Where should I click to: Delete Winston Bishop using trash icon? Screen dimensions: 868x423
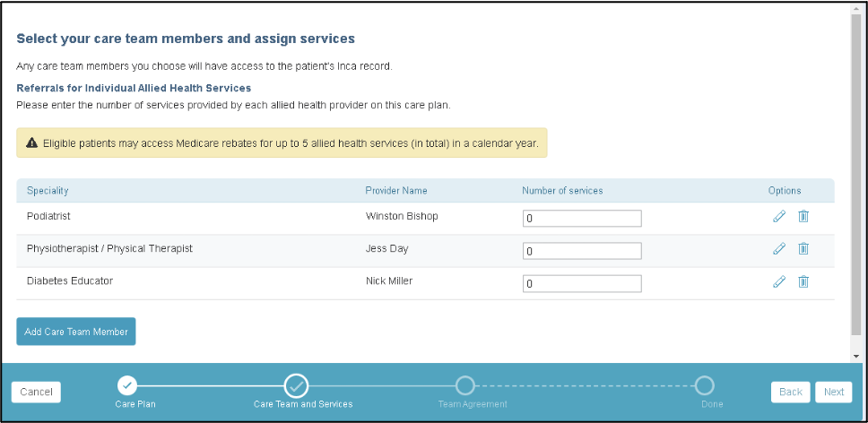(x=803, y=216)
